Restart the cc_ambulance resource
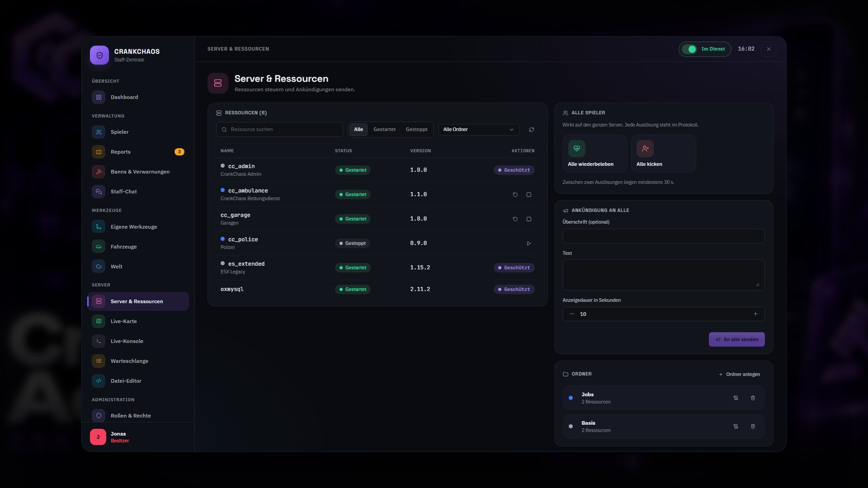Image resolution: width=868 pixels, height=488 pixels. pyautogui.click(x=515, y=195)
